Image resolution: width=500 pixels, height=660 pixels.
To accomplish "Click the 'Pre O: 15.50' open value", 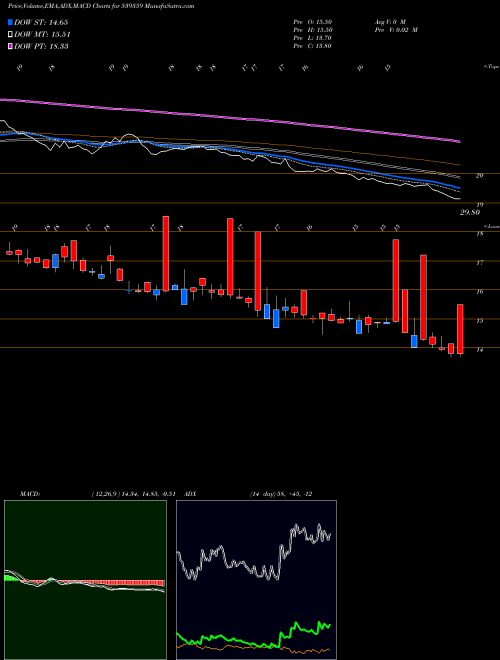I will click(313, 22).
